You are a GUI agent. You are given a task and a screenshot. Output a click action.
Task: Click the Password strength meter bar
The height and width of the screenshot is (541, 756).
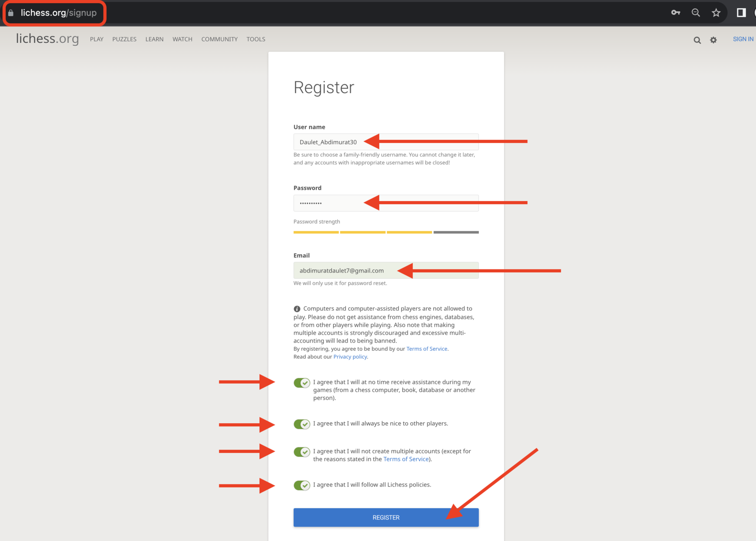point(386,232)
